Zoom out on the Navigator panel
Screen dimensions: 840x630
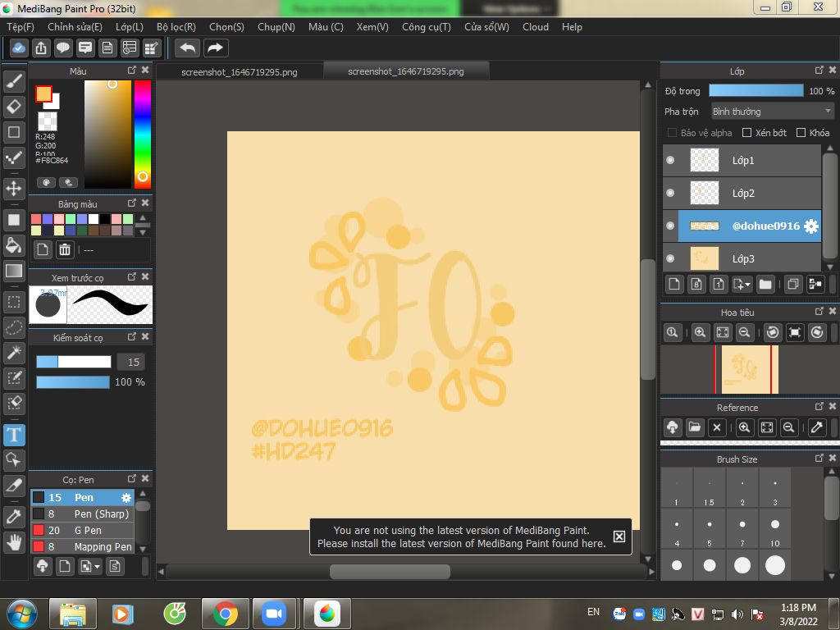[744, 333]
